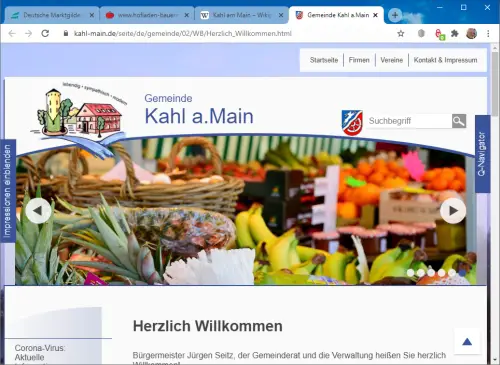View site info via the padlock icon
Image resolution: width=500 pixels, height=365 pixels.
pos(66,33)
